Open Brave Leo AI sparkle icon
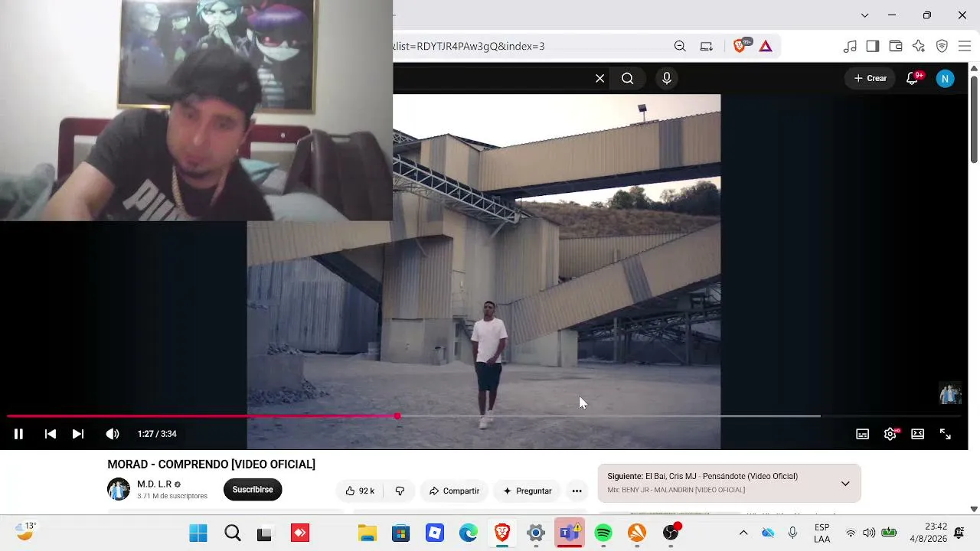 click(919, 46)
